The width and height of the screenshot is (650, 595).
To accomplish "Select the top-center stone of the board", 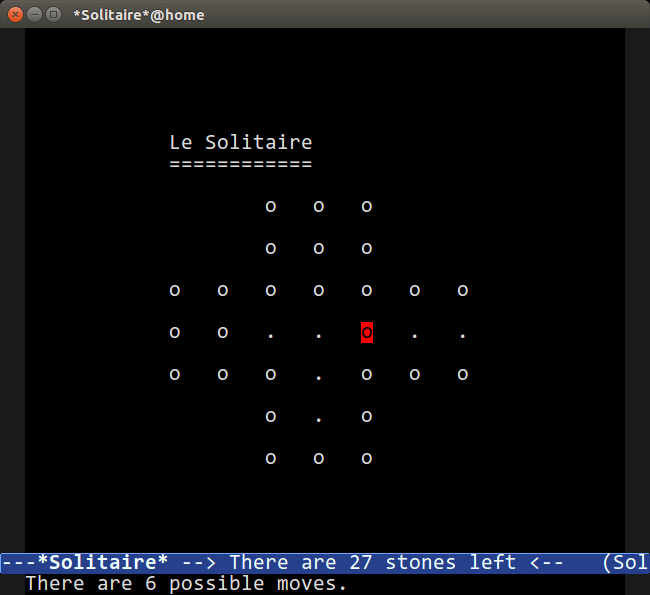I will (319, 207).
